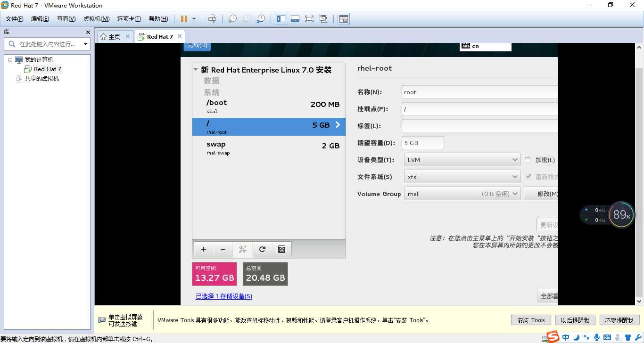Screen dimensions: 644x343
Task: Open the 帮助(H) menu
Action: point(158,19)
